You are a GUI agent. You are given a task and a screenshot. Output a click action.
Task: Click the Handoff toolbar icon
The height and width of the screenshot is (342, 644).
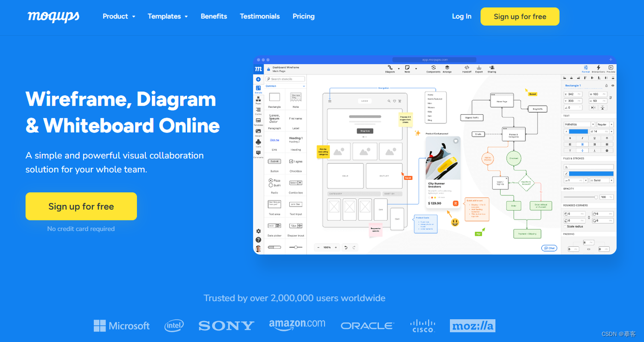(x=467, y=69)
